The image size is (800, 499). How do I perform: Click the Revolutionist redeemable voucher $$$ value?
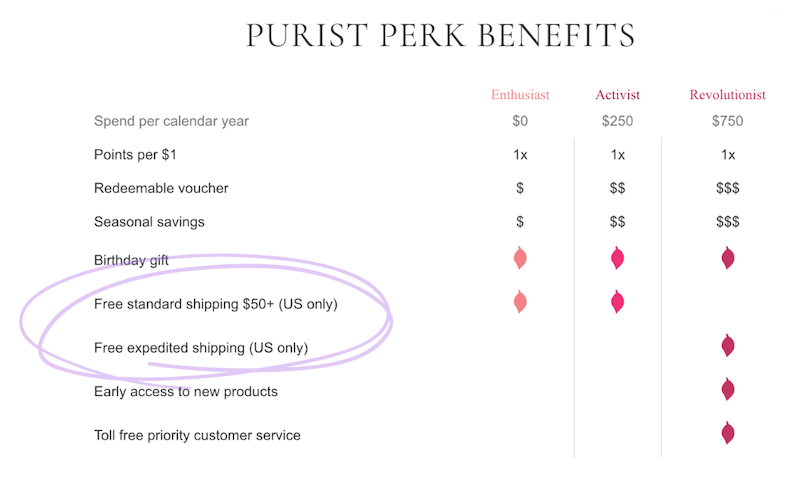pos(728,188)
